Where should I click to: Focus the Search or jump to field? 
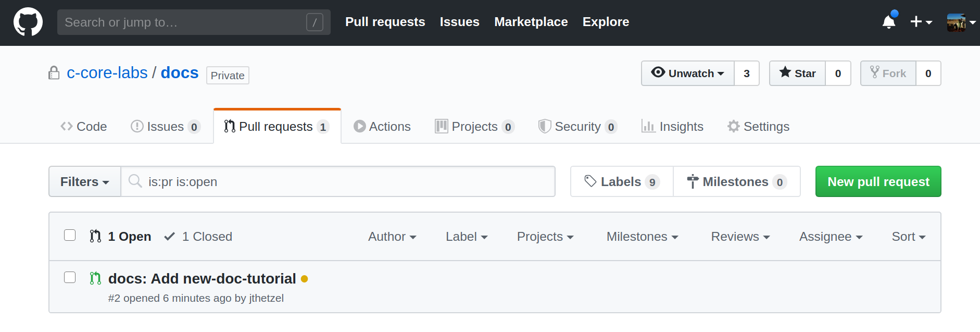194,22
